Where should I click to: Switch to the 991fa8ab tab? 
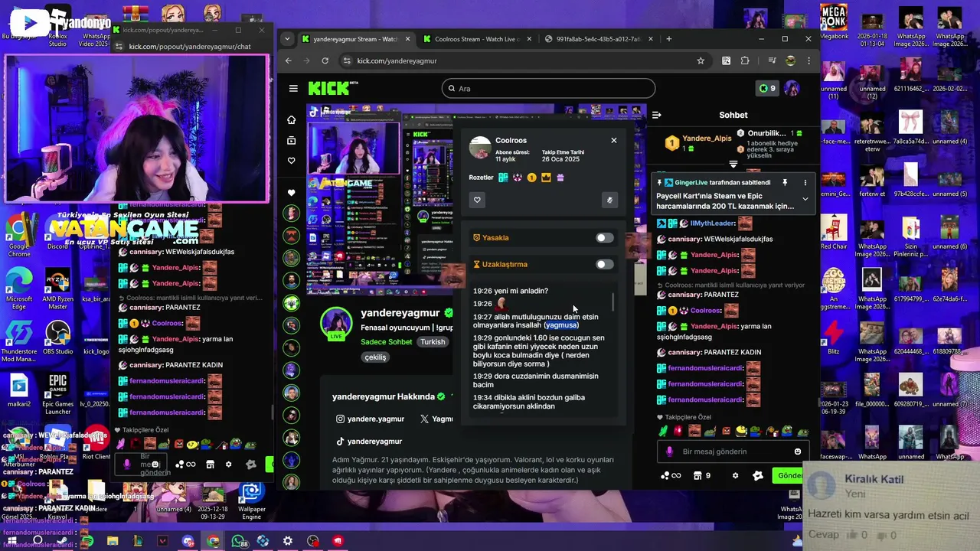(x=597, y=39)
